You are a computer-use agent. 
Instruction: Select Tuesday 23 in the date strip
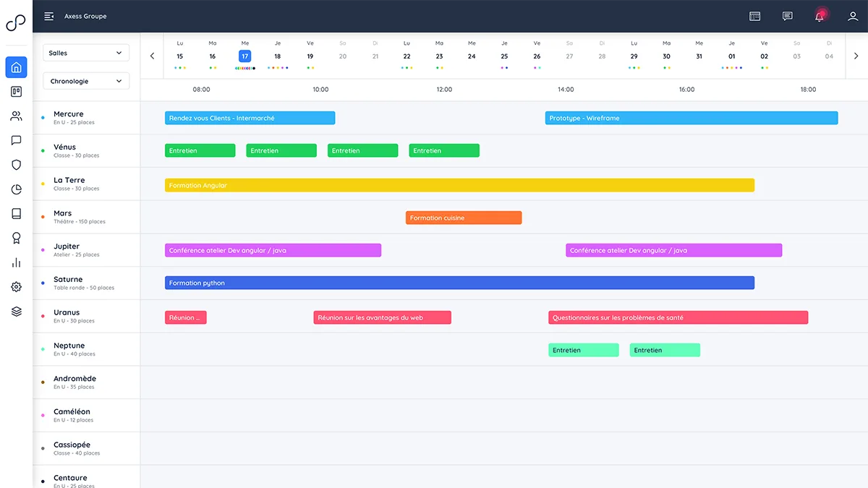pos(440,55)
